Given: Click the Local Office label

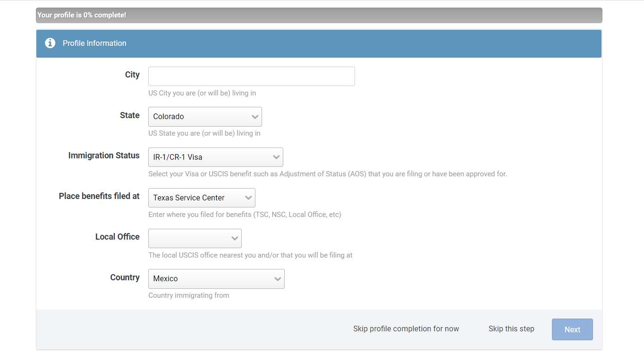Looking at the screenshot, I should click(118, 237).
